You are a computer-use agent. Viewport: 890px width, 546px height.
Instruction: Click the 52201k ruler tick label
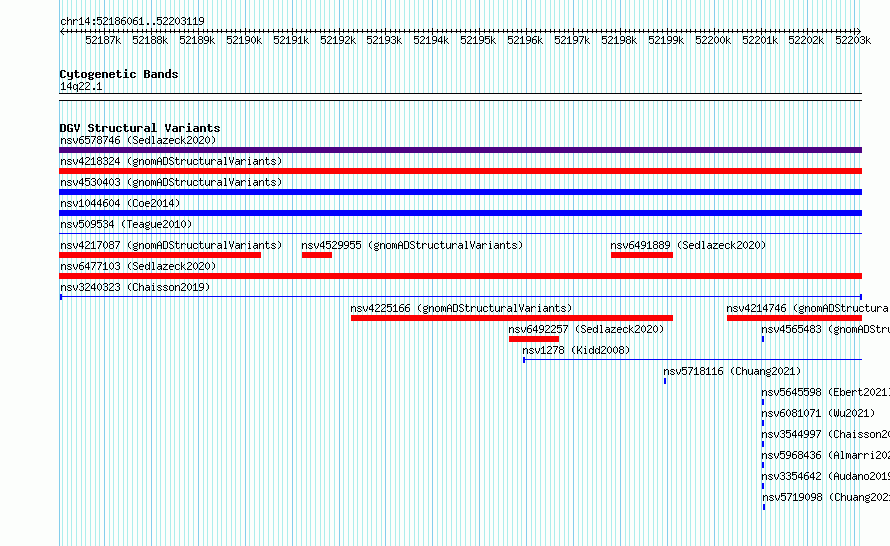[760, 40]
